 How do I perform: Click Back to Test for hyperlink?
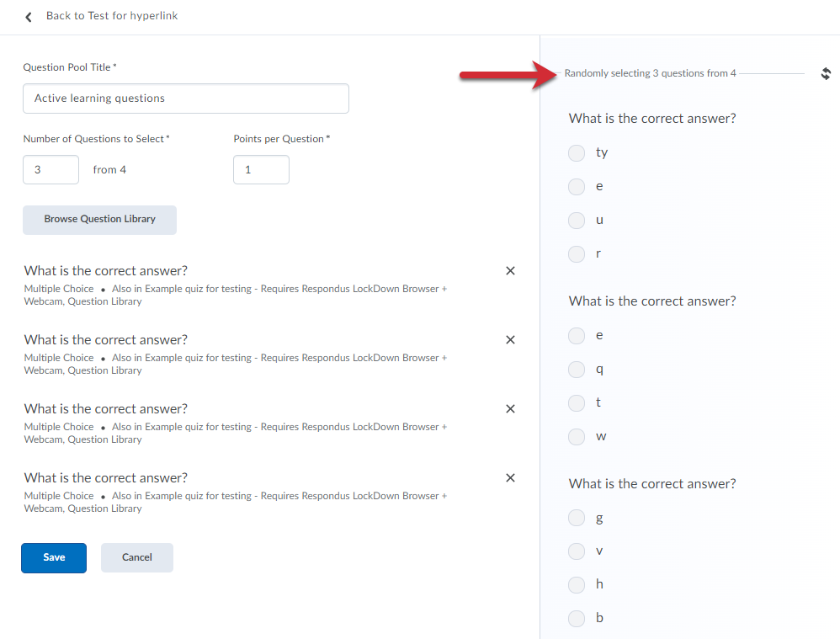pos(111,16)
